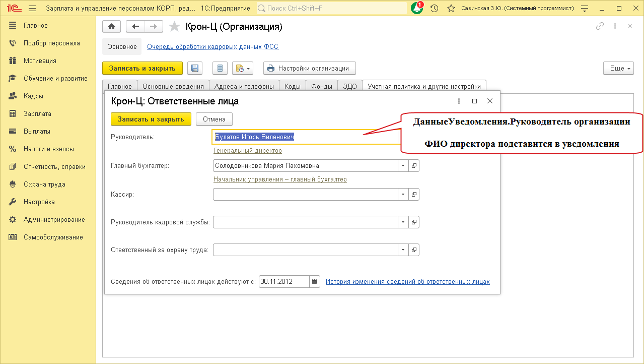Viewport: 644px width, 364px height.
Task: Open История изменения сведений link
Action: [x=407, y=282]
